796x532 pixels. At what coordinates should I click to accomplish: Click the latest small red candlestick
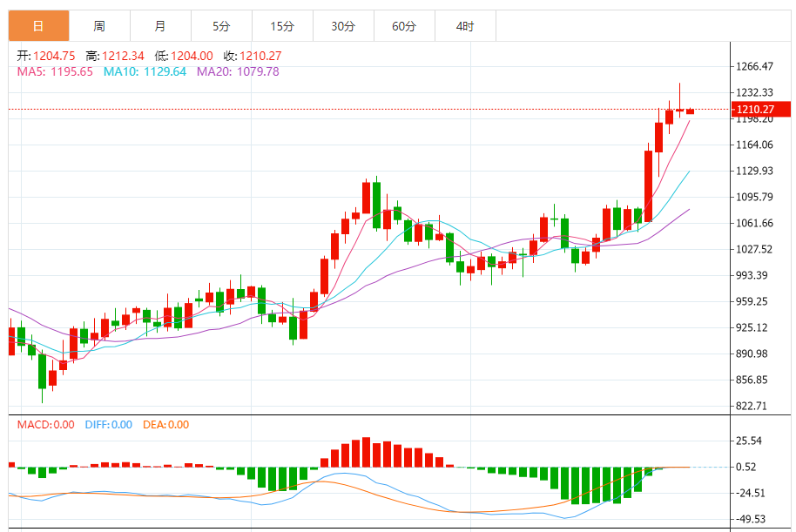(x=690, y=111)
